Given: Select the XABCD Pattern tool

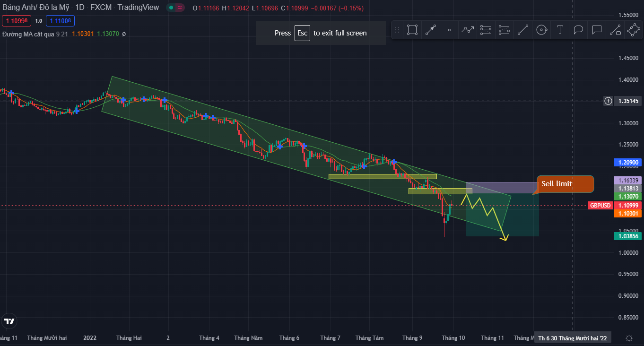Looking at the screenshot, I should [634, 30].
